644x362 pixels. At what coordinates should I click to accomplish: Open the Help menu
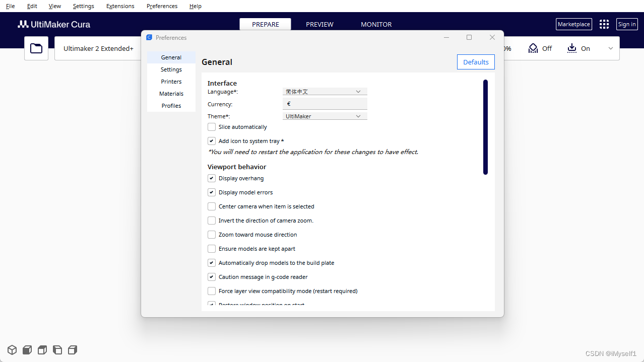pos(196,6)
